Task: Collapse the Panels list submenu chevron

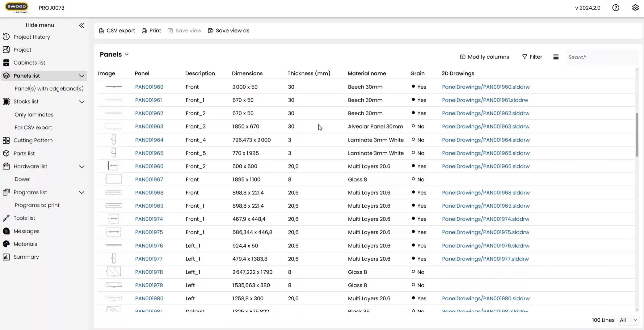Action: click(82, 76)
